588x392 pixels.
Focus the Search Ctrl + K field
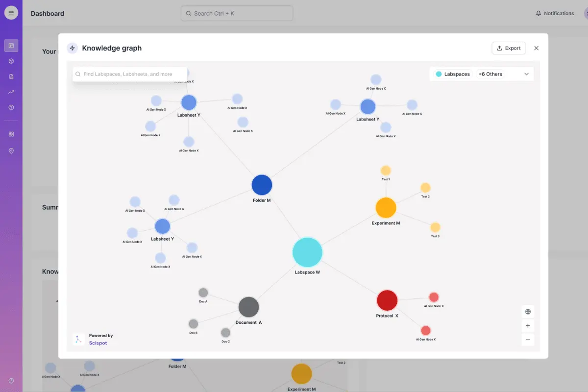pos(237,13)
